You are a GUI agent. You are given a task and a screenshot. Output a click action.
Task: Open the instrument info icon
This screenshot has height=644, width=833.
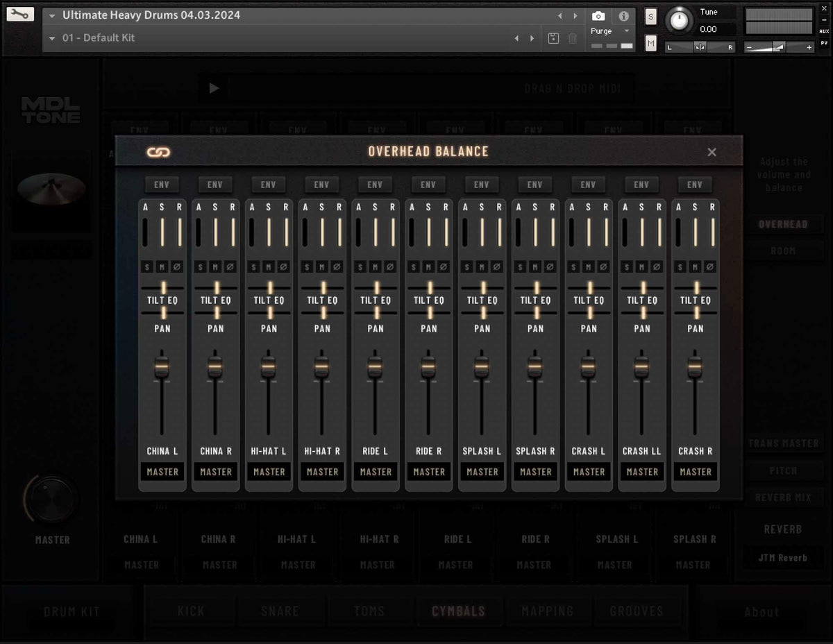click(623, 15)
